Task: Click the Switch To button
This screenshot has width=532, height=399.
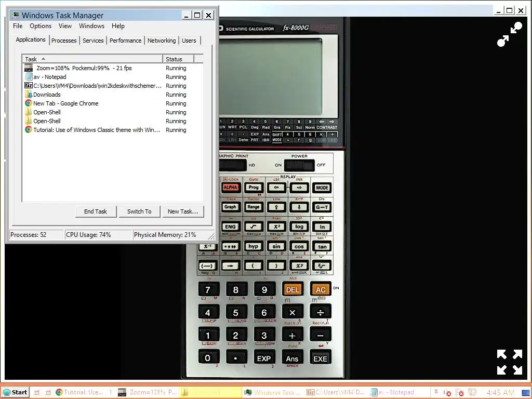Action: click(139, 211)
